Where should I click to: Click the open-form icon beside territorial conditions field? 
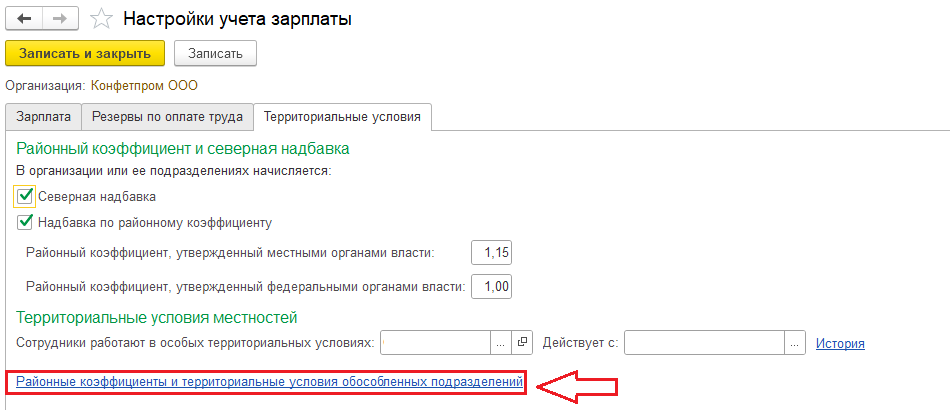pos(522,343)
